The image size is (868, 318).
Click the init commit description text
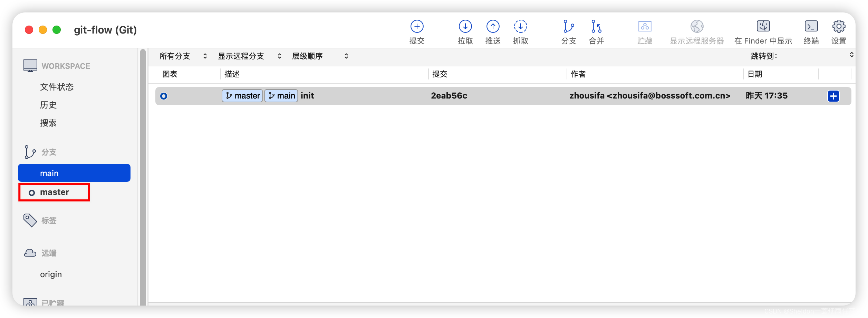[307, 95]
